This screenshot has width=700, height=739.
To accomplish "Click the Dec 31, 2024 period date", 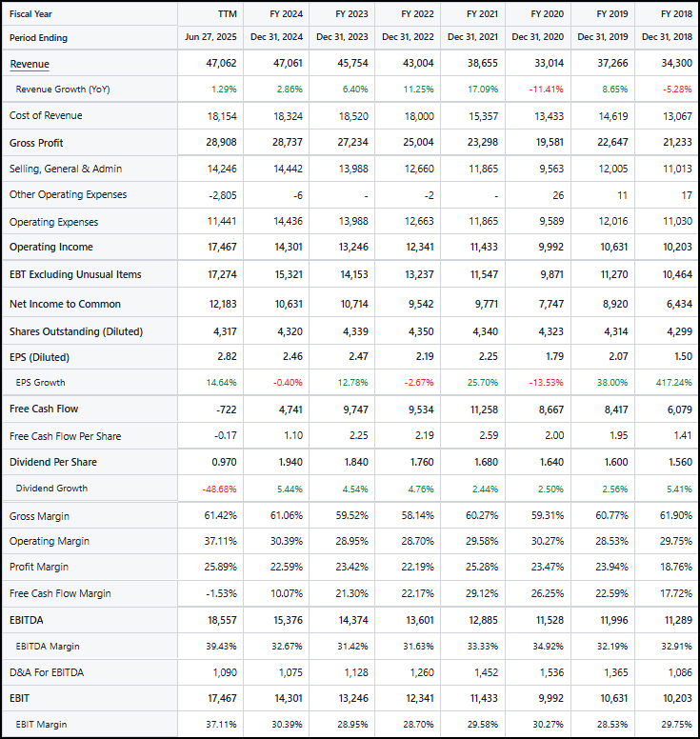I will click(x=277, y=37).
